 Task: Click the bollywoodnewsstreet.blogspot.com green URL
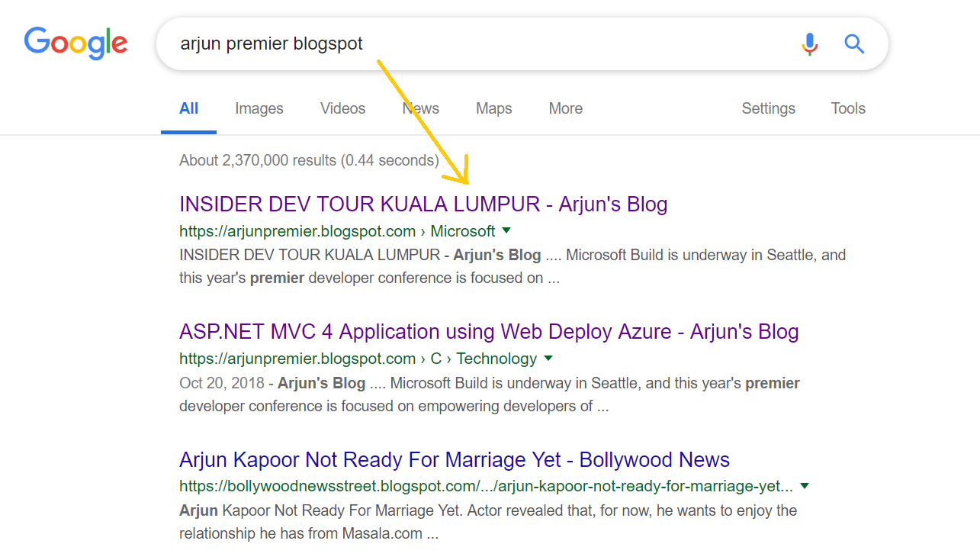tap(486, 486)
